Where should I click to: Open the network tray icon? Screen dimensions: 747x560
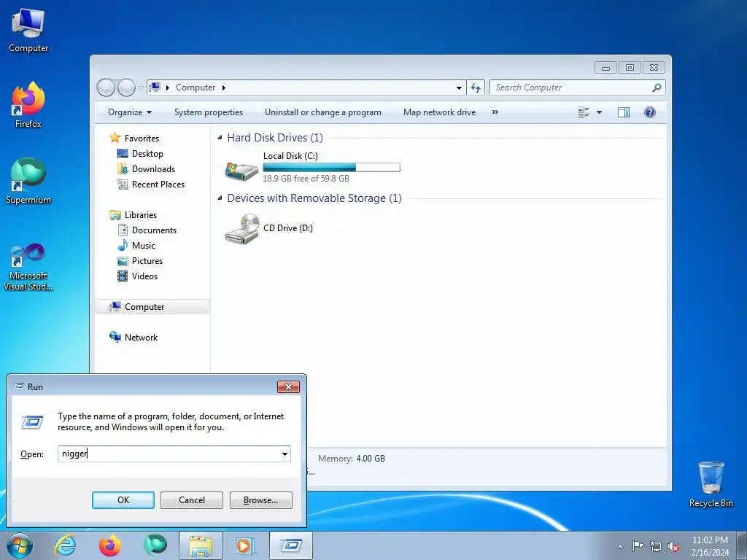pyautogui.click(x=656, y=546)
